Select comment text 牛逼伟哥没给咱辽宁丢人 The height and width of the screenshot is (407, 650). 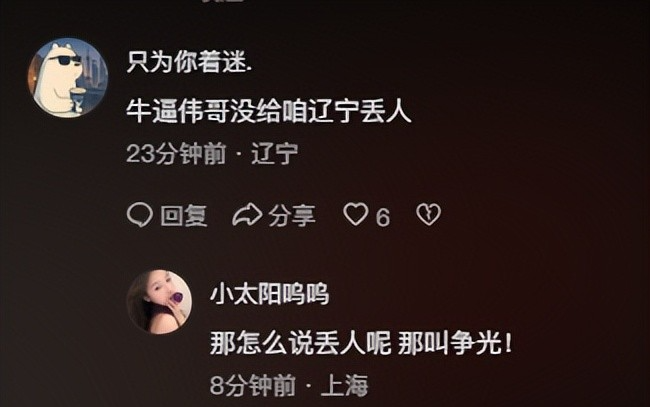pyautogui.click(x=269, y=111)
